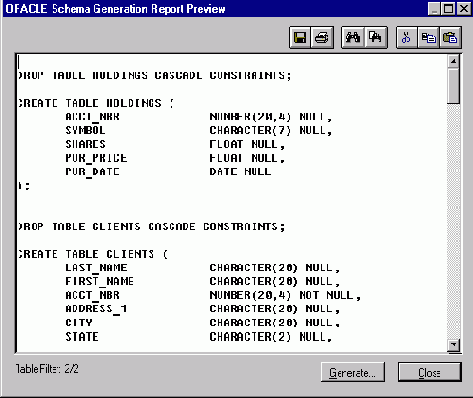Click the scrollbar down arrow
Viewport: 473px width, 398px height.
(453, 345)
